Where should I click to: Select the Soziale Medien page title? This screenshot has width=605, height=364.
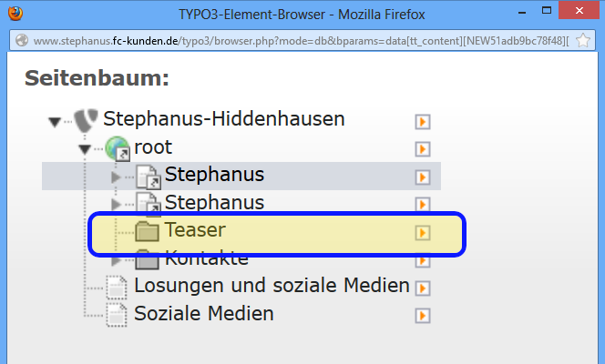204,313
